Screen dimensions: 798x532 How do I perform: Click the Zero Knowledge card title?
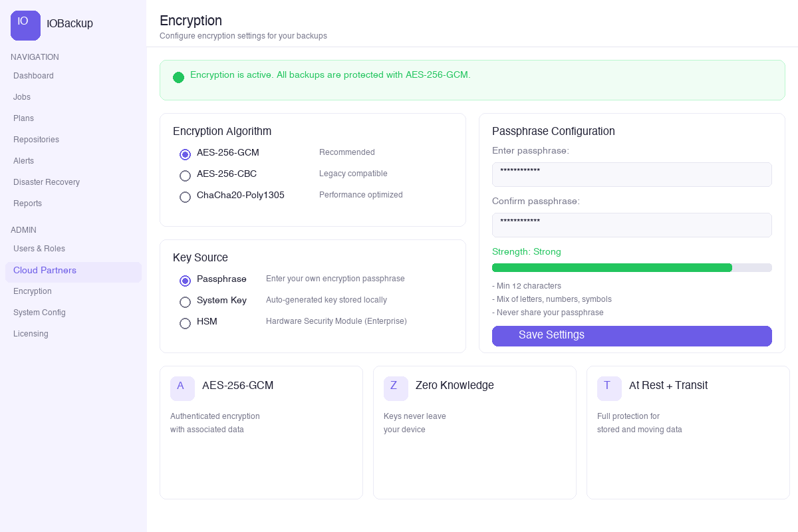[455, 385]
